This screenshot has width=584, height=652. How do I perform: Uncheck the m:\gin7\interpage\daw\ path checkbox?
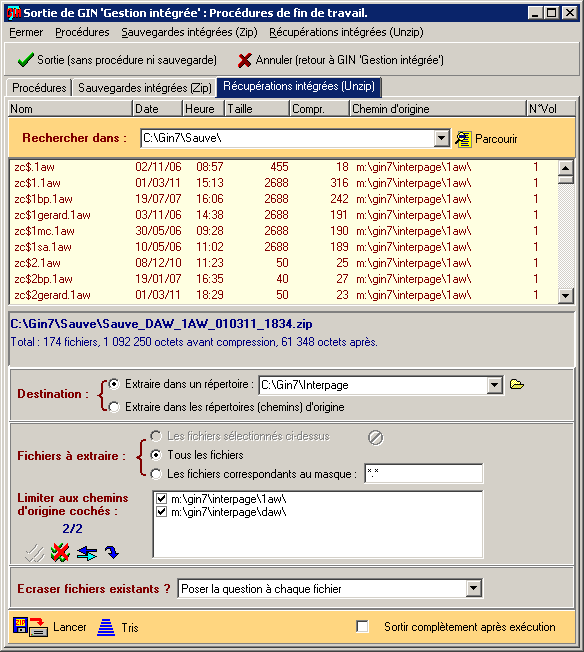161,512
